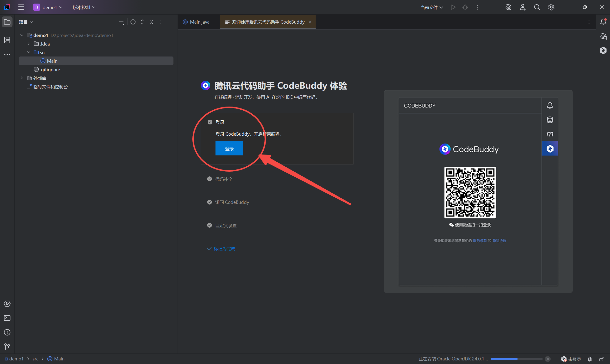Click the OpenJDK install progress bar

[516, 359]
